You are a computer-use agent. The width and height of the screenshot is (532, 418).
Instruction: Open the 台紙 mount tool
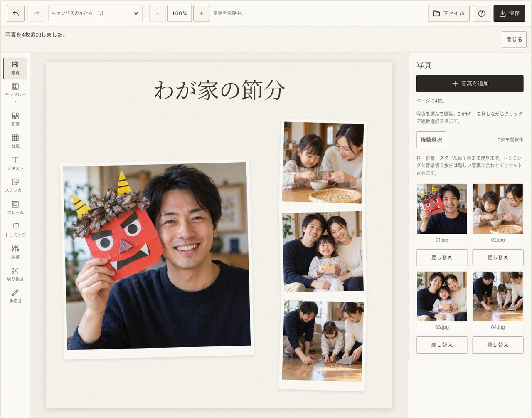point(15,141)
